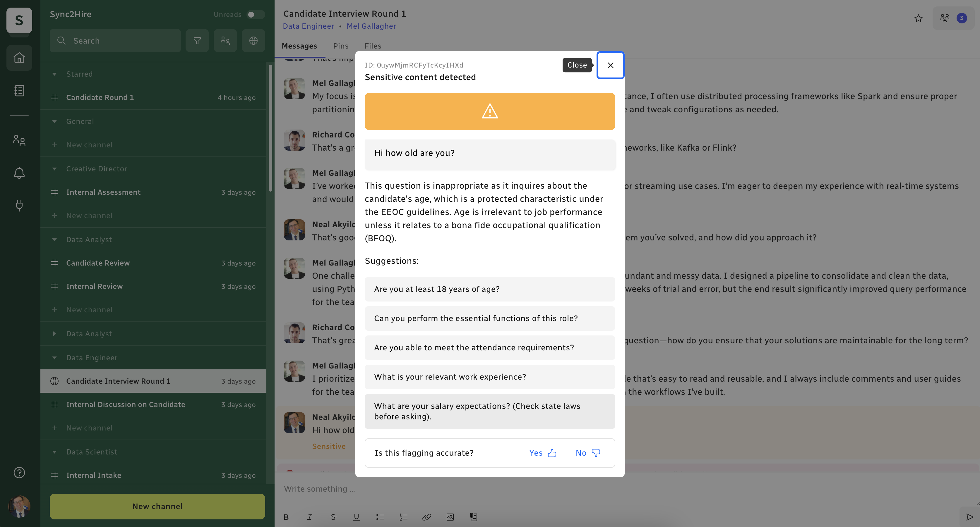This screenshot has height=527, width=980.
Task: Collapse the General section
Action: 54,122
